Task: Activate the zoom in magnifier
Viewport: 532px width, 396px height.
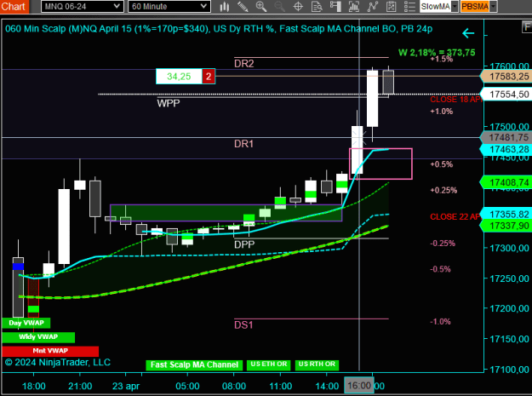Action: tap(261, 7)
